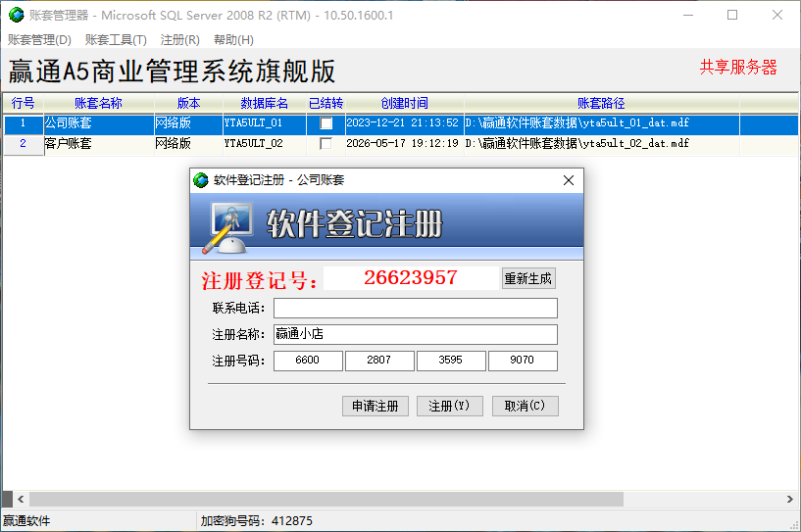This screenshot has height=532, width=801.
Task: Click the 注册名称 field containing 赢通小店
Action: (x=416, y=334)
